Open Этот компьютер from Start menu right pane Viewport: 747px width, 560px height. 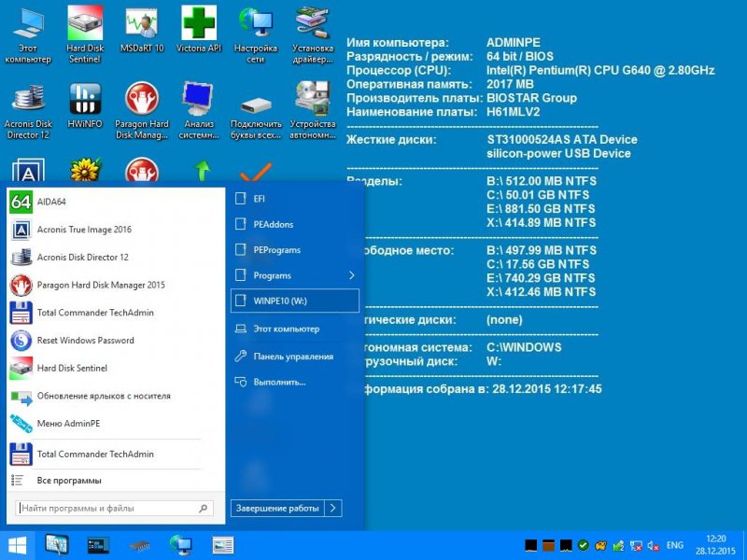pos(294,329)
